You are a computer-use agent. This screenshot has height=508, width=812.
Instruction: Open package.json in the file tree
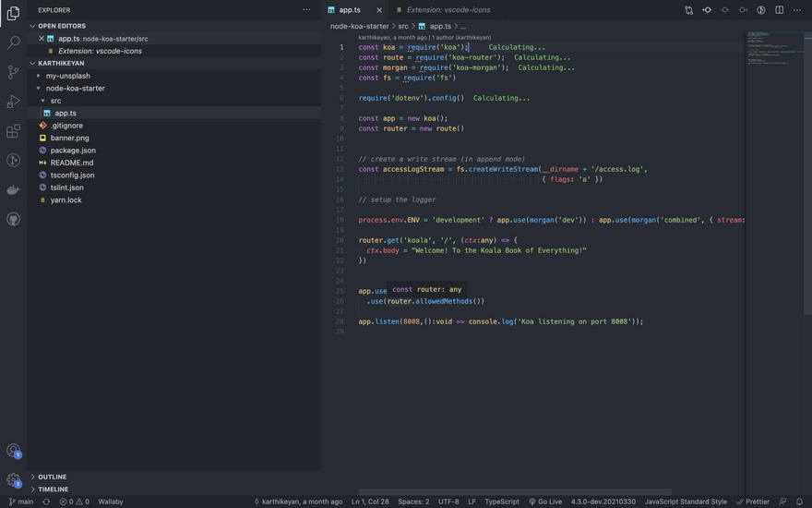(x=73, y=150)
